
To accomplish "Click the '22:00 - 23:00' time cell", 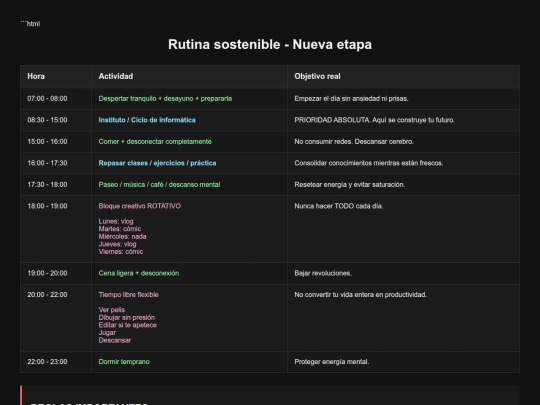I will point(47,362).
